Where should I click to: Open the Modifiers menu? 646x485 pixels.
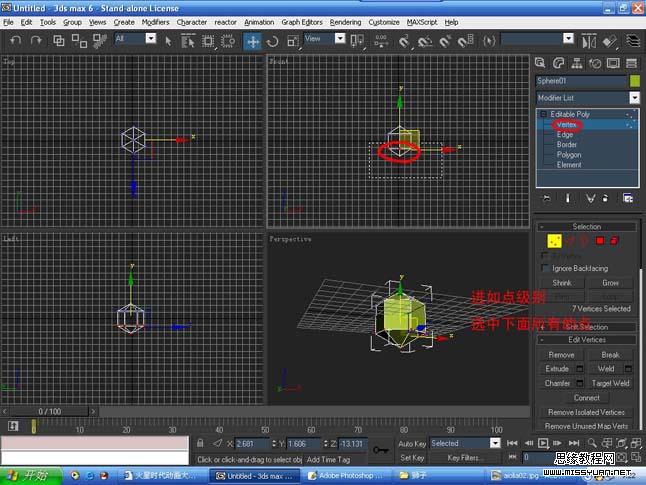point(155,22)
